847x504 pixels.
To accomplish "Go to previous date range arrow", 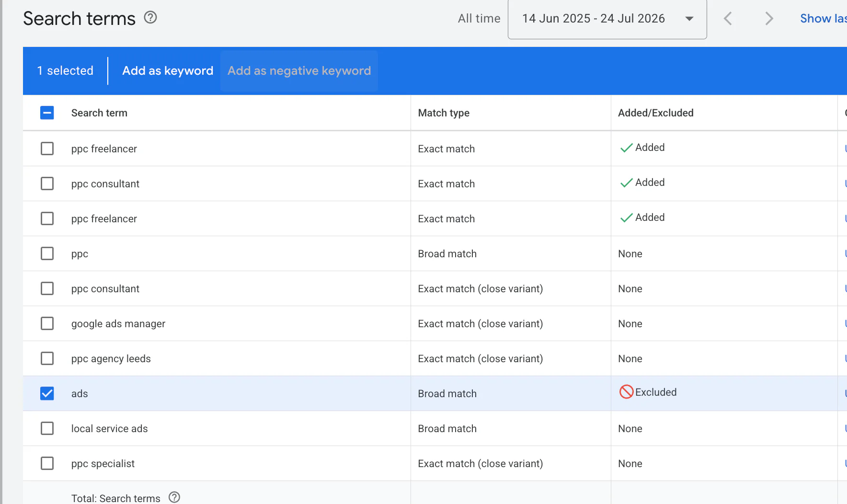I will [728, 19].
